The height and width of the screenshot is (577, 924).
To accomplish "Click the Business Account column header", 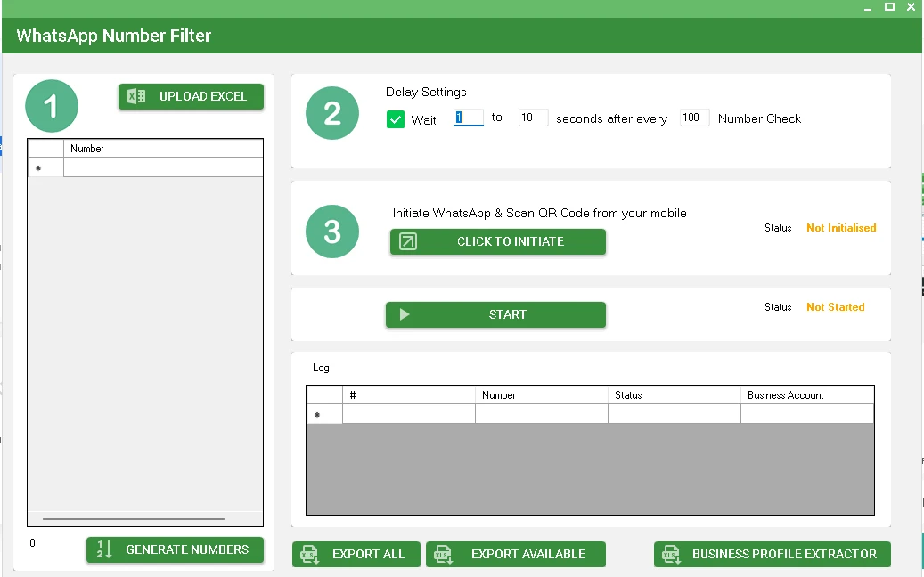I will (x=806, y=394).
